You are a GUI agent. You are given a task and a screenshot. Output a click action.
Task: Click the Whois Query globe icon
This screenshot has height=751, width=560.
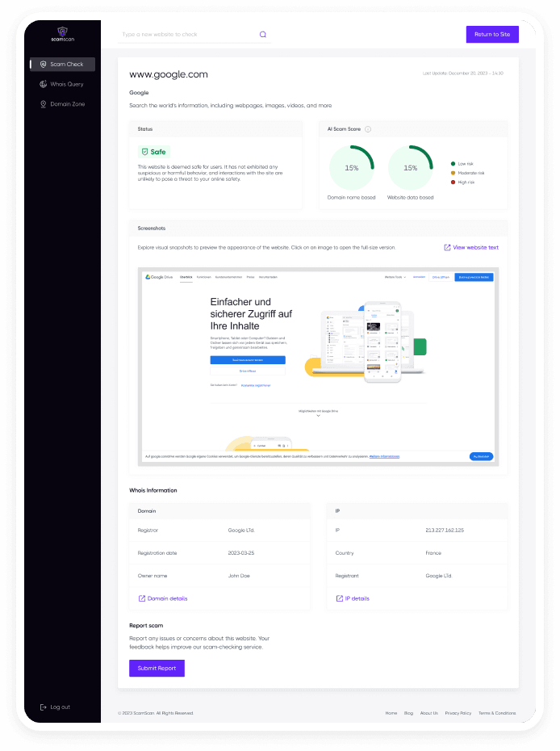(43, 84)
